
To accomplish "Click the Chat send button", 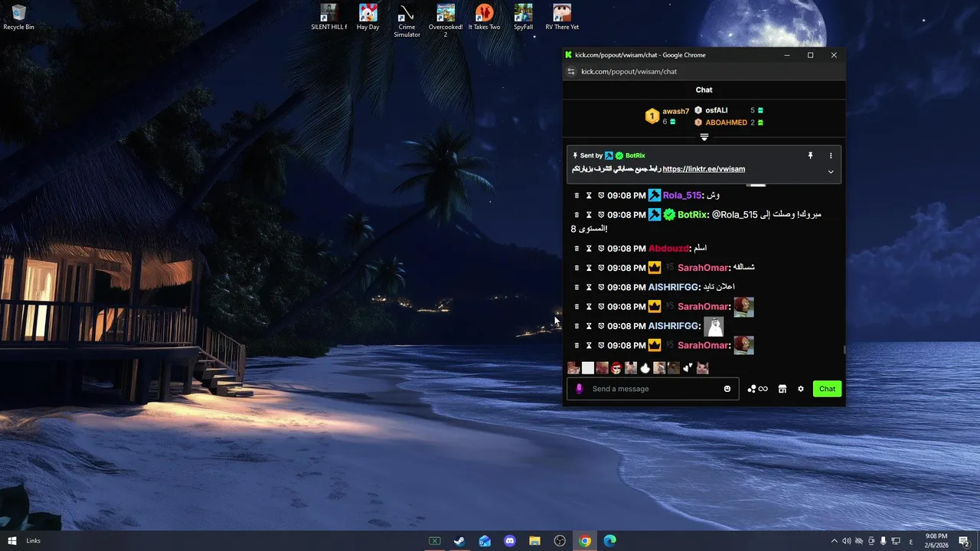I will pos(827,389).
